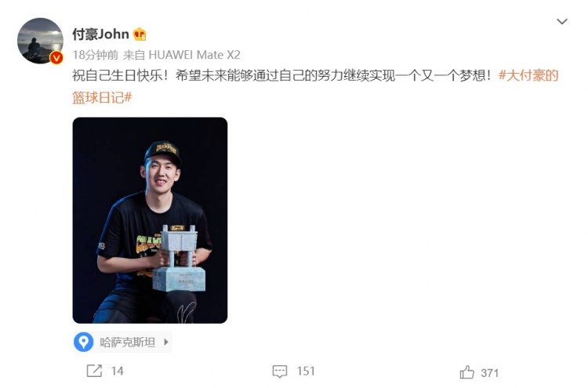This screenshot has height=388, width=588.
Task: Open the 151 comments count
Action: (306, 371)
